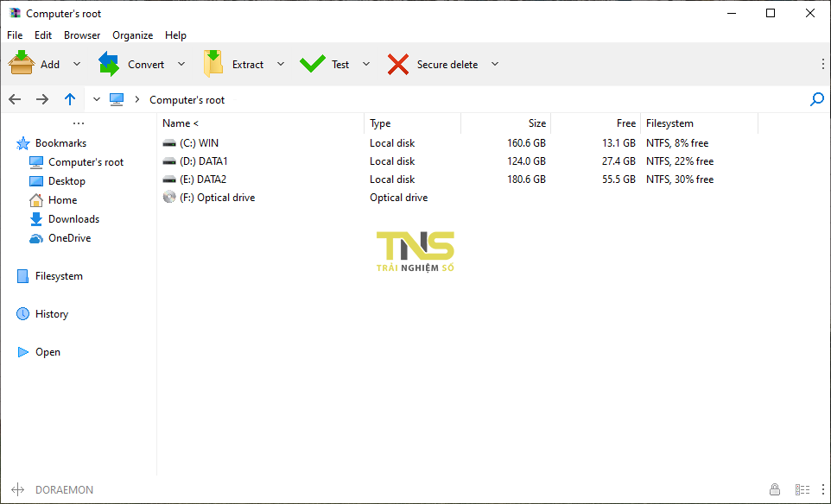Click the search magnifier icon
The image size is (831, 504).
pos(816,99)
